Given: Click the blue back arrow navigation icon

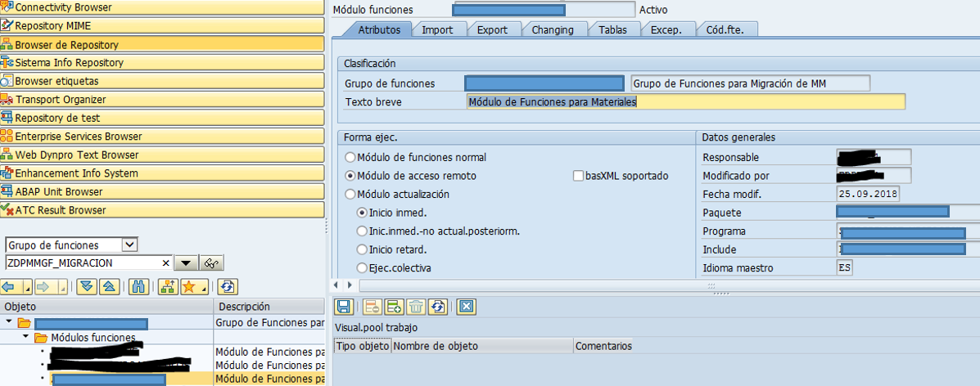Looking at the screenshot, I should 10,286.
